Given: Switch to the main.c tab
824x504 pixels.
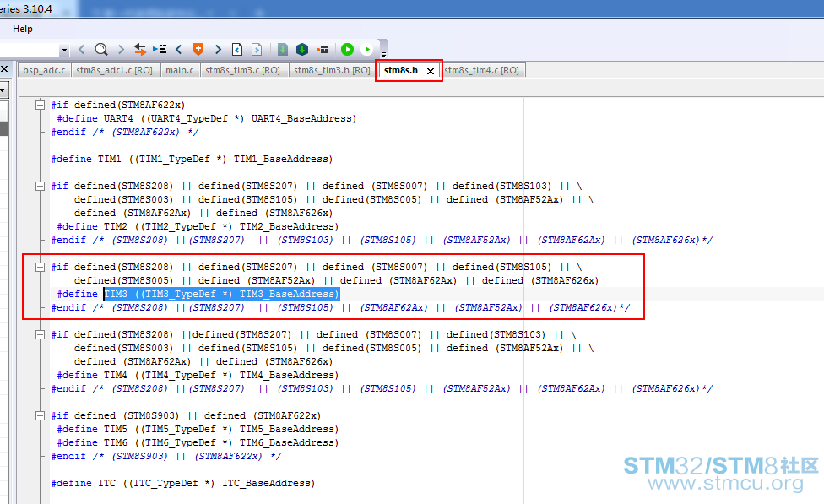Looking at the screenshot, I should pos(179,70).
